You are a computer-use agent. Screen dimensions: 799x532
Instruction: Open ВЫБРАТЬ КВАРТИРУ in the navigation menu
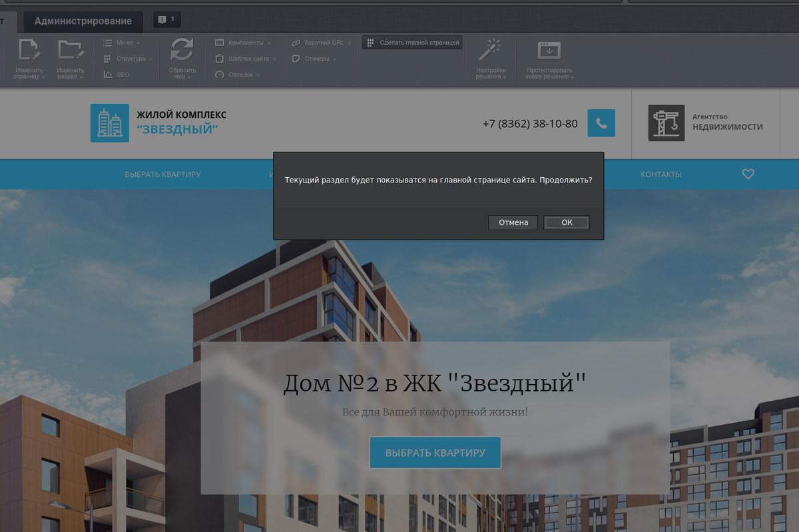(162, 174)
